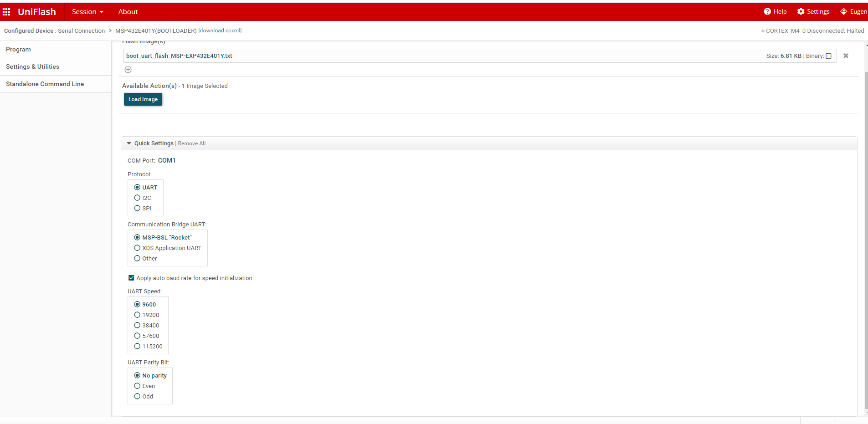Set UART speed to 57600
The width and height of the screenshot is (868, 424).
(x=137, y=336)
